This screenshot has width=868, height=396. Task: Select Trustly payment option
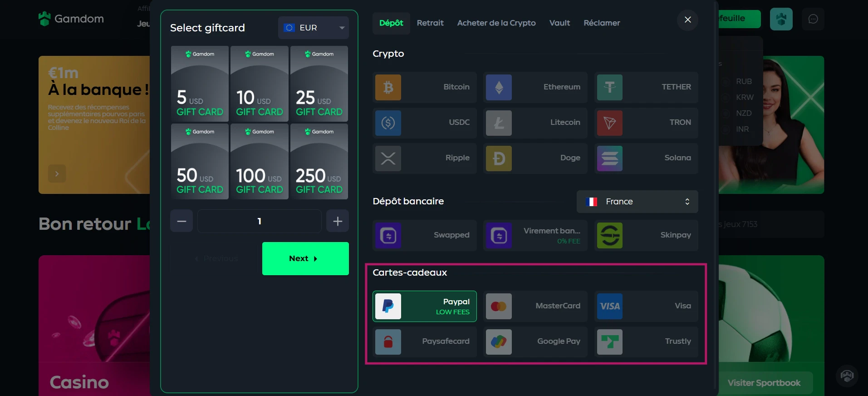tap(646, 342)
